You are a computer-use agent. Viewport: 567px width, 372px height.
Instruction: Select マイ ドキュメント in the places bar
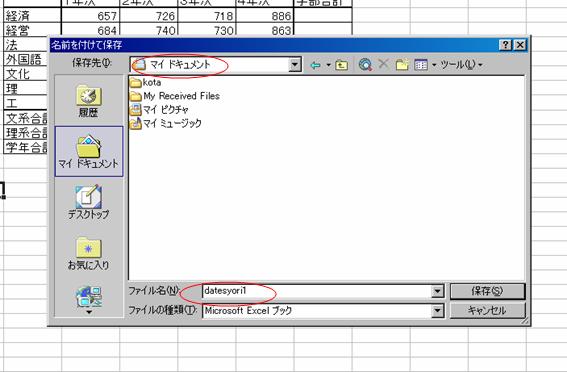89,151
